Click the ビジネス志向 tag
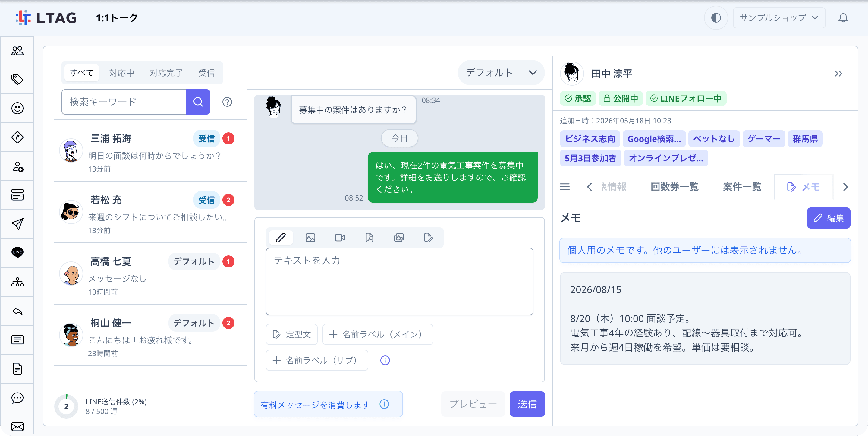This screenshot has height=436, width=868. (x=590, y=139)
